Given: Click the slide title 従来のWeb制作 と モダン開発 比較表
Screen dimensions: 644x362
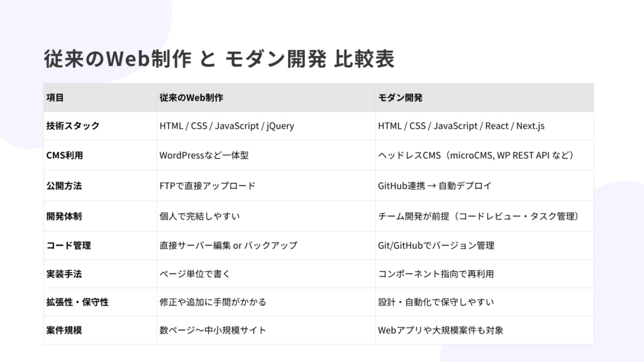Looking at the screenshot, I should [219, 58].
